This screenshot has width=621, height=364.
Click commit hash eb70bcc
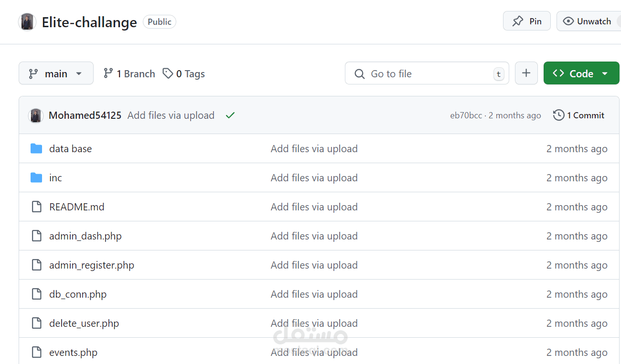tap(466, 115)
